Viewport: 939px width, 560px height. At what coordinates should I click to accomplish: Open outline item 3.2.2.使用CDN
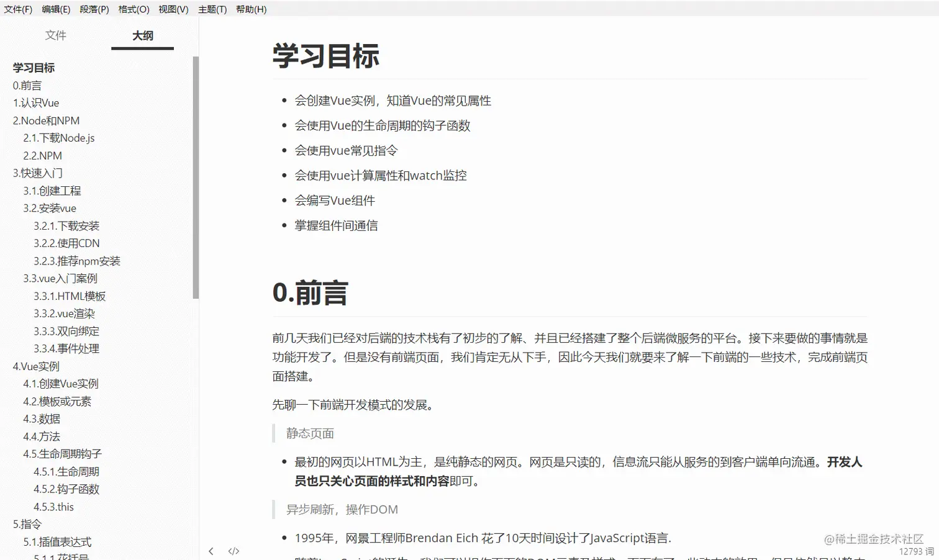66,243
